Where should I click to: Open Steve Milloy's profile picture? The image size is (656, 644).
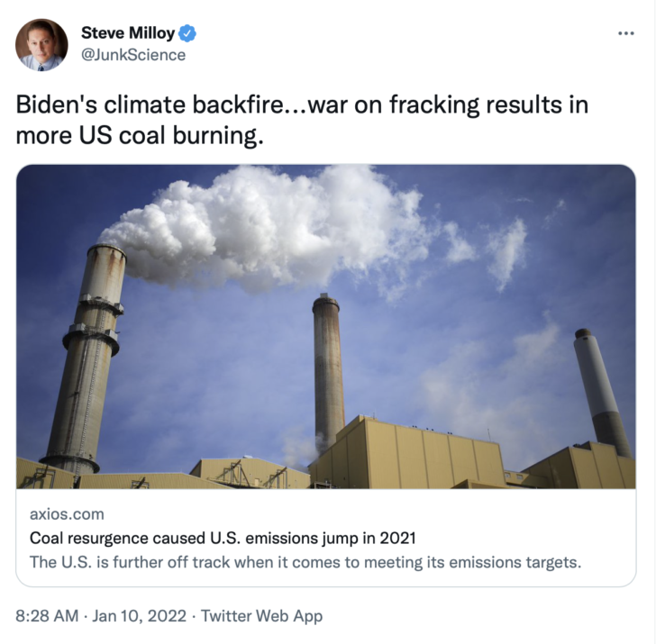point(41,44)
